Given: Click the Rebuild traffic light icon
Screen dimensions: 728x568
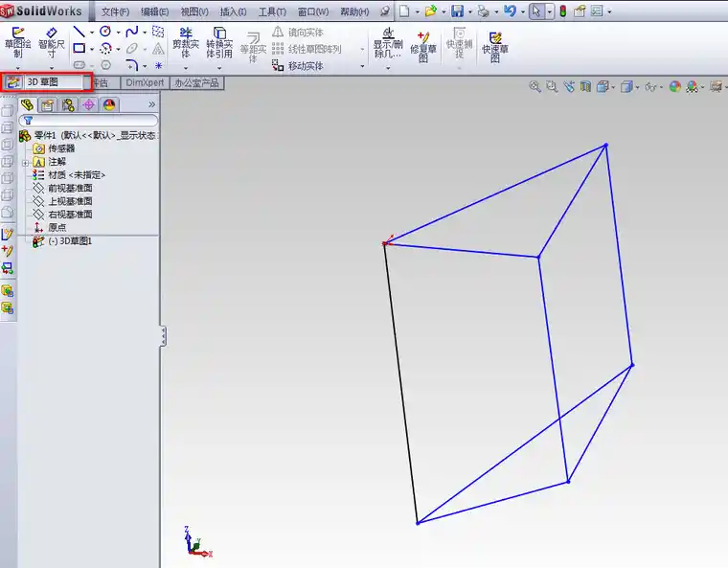Looking at the screenshot, I should click(562, 11).
